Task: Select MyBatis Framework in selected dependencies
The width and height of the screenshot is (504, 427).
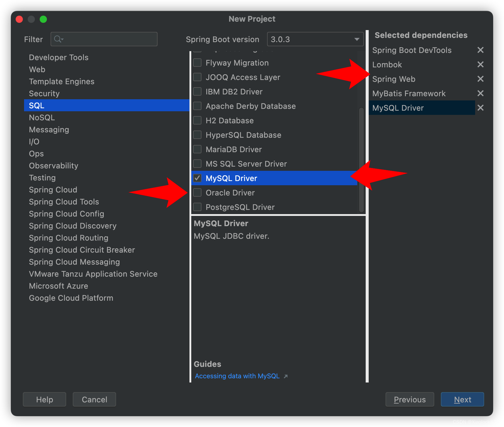Action: (422, 93)
